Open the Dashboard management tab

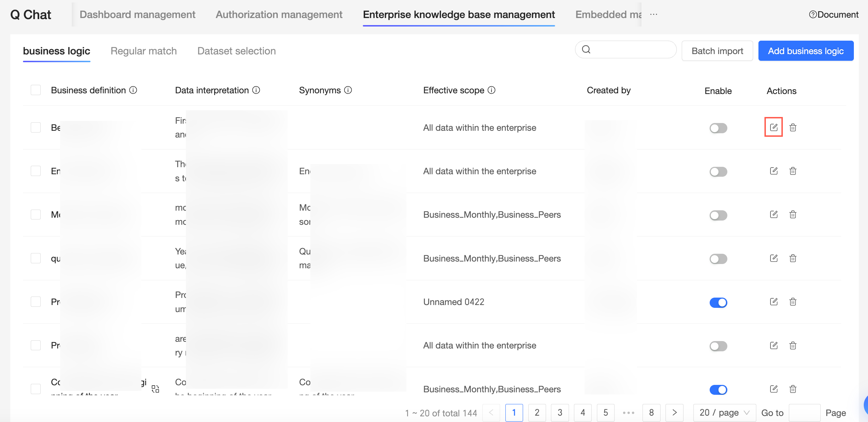(x=137, y=14)
